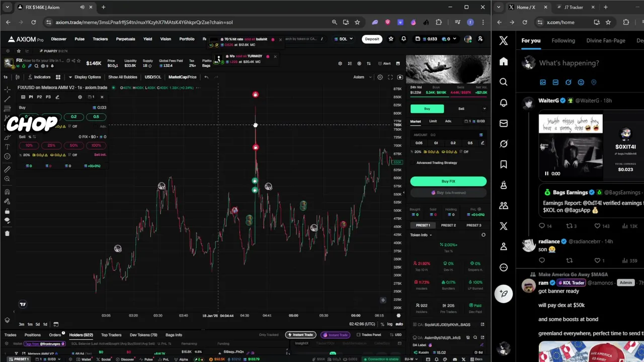
Task: Open X Communities icon in sidebar
Action: [x=504, y=206]
